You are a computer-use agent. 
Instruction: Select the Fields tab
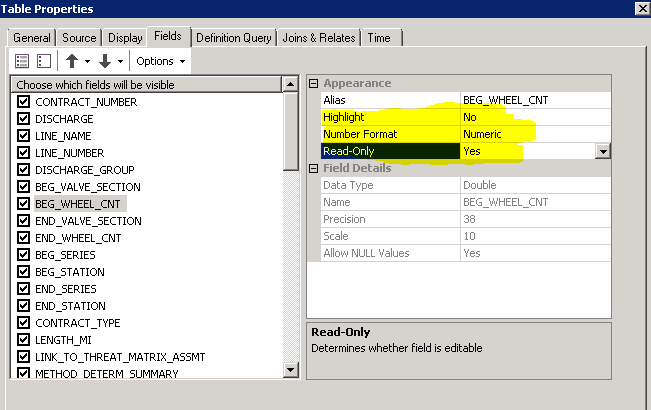(x=168, y=37)
